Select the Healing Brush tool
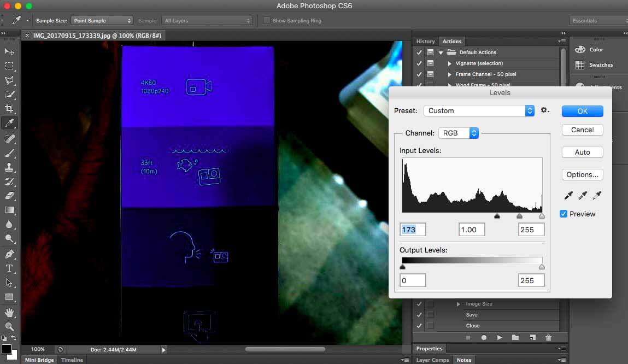The height and width of the screenshot is (364, 628). tap(9, 139)
